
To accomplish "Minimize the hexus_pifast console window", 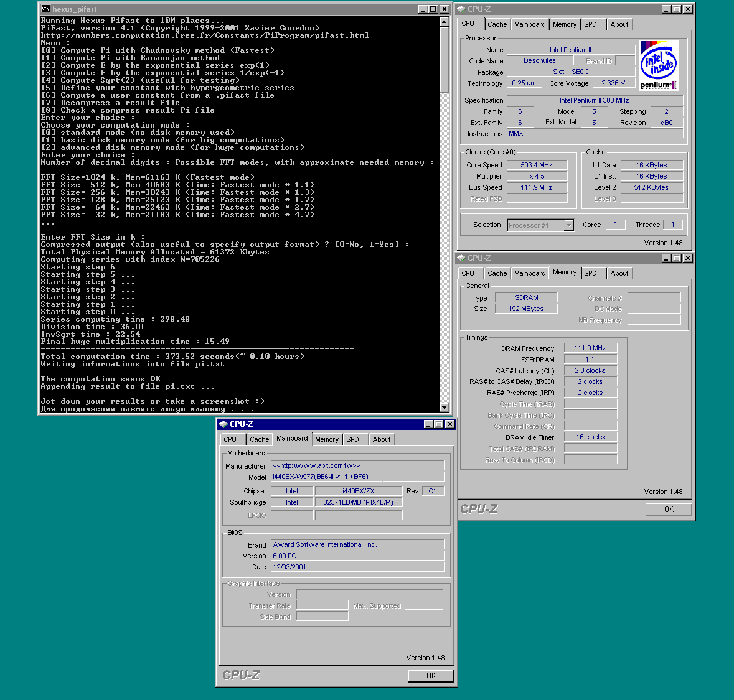I will click(423, 9).
